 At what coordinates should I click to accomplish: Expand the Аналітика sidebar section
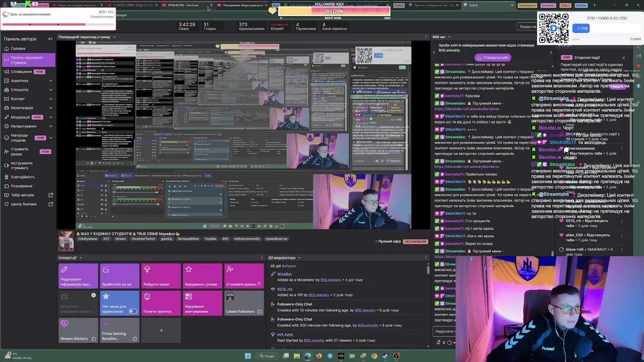[x=50, y=80]
